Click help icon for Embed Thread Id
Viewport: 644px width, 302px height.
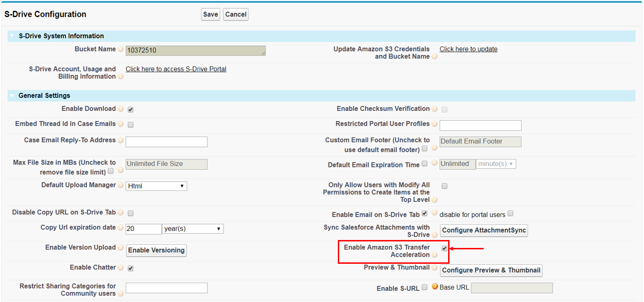(121, 124)
